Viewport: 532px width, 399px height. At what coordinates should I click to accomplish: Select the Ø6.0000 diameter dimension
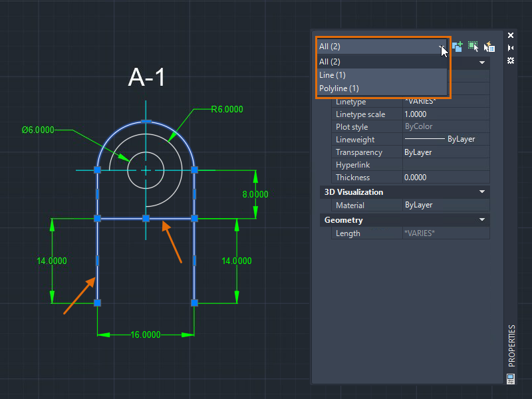[x=38, y=130]
